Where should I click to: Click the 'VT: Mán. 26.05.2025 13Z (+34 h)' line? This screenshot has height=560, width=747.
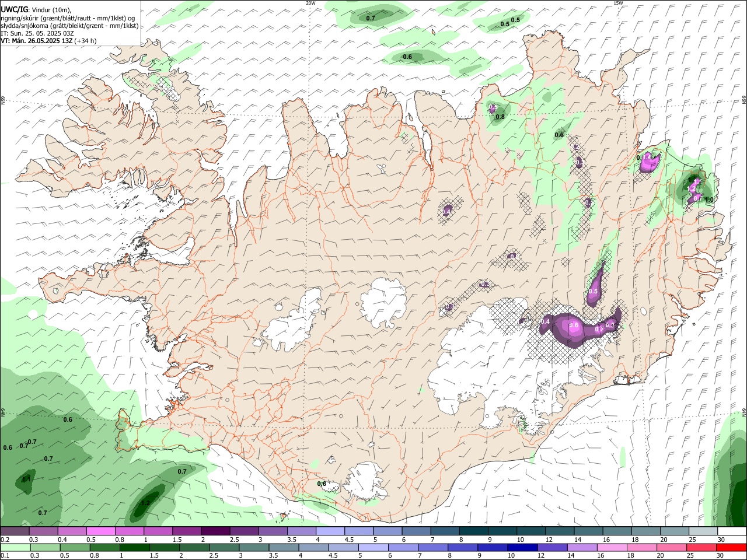[49, 41]
